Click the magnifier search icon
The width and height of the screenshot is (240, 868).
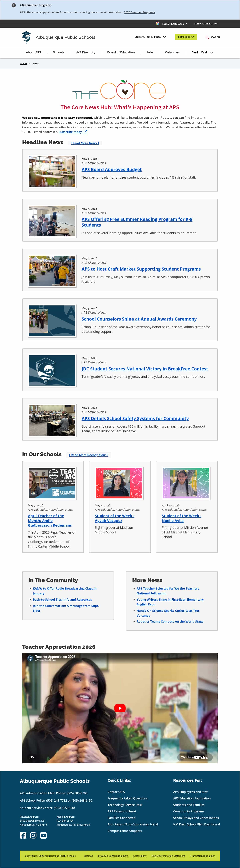pos(207,37)
